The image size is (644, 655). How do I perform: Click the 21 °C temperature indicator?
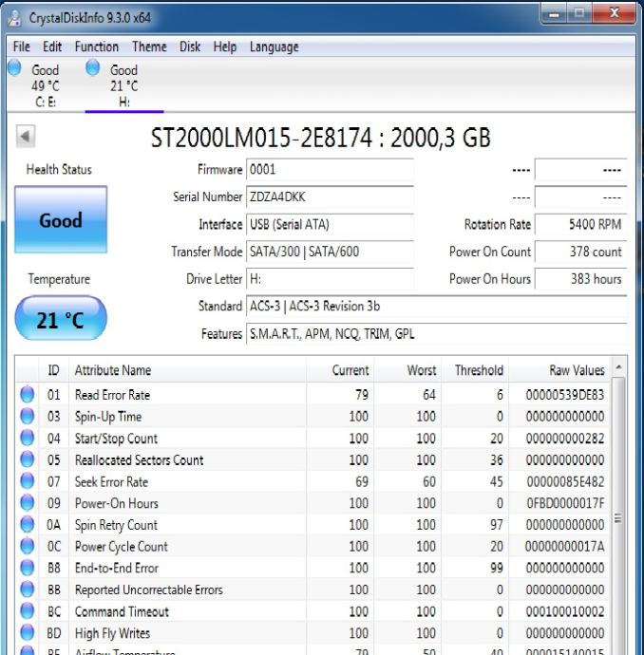point(61,321)
